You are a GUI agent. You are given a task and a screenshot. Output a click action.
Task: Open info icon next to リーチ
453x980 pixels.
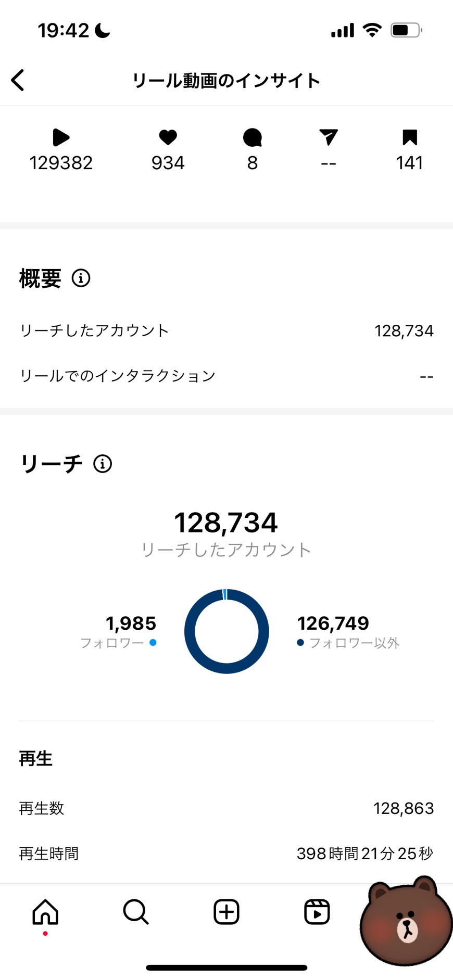103,463
